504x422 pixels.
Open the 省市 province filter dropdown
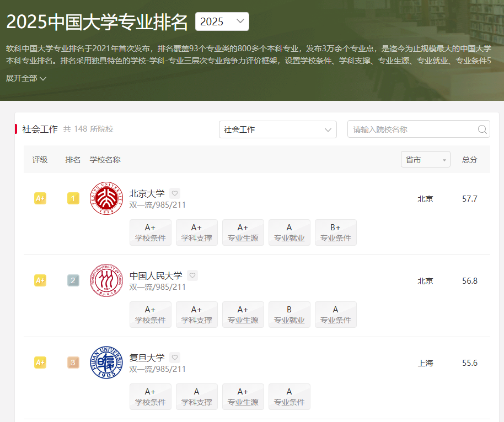tap(425, 160)
